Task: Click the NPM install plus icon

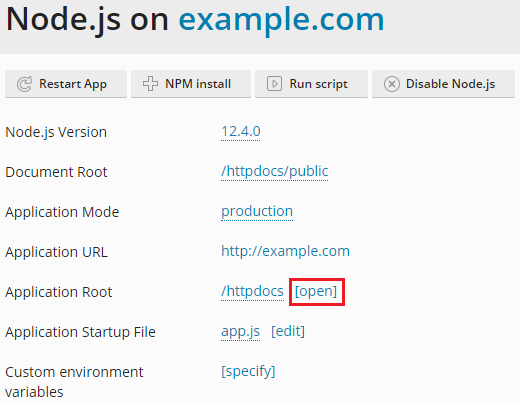Action: pyautogui.click(x=150, y=84)
